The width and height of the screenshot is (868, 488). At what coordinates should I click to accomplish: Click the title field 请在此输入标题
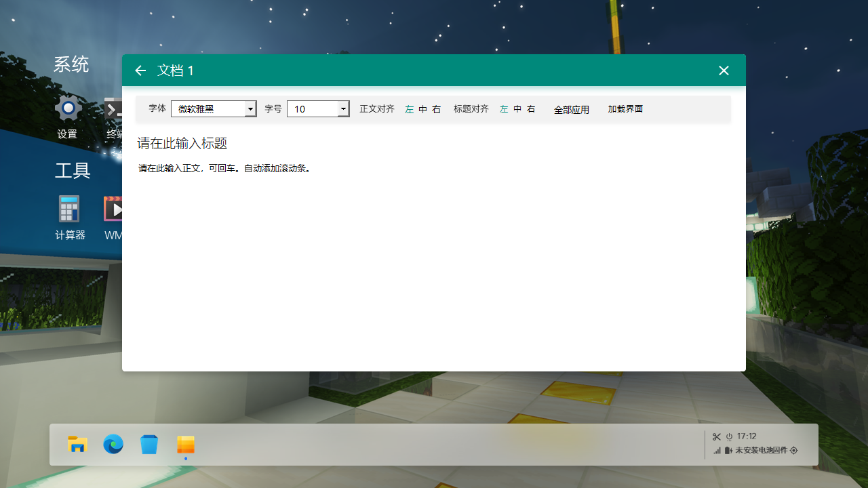coord(182,144)
